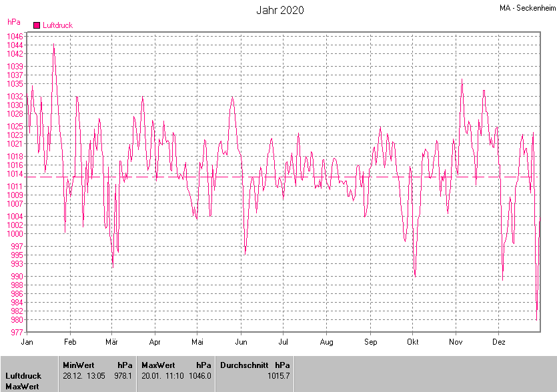The width and height of the screenshot is (557, 392).
Task: Select the Mär month label on axis
Action: point(112,342)
